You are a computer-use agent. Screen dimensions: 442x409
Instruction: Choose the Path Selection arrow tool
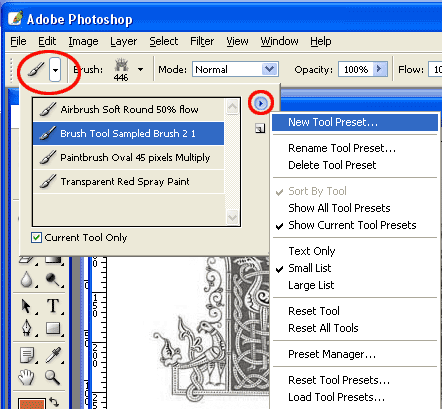tap(27, 306)
